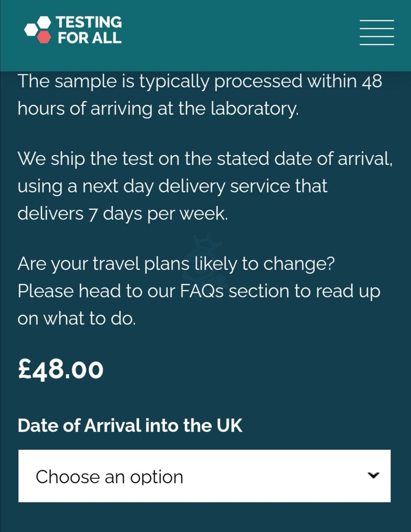Click the £48.00 price

(x=61, y=369)
